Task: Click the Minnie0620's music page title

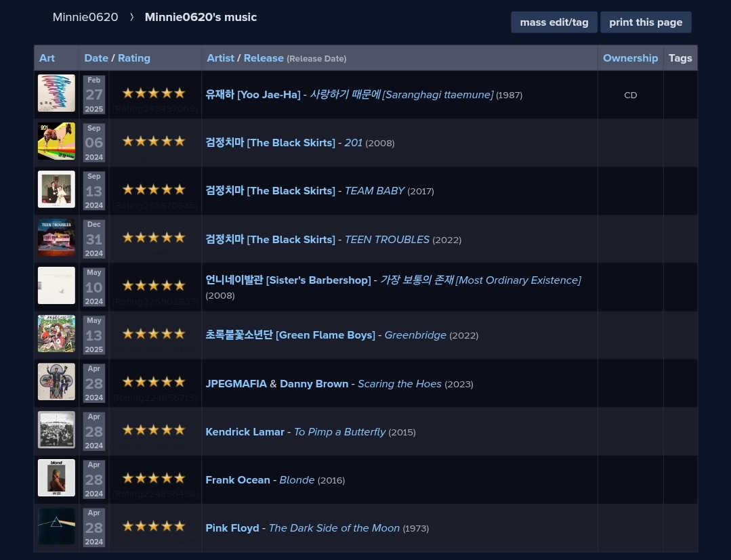Action: pos(201,17)
